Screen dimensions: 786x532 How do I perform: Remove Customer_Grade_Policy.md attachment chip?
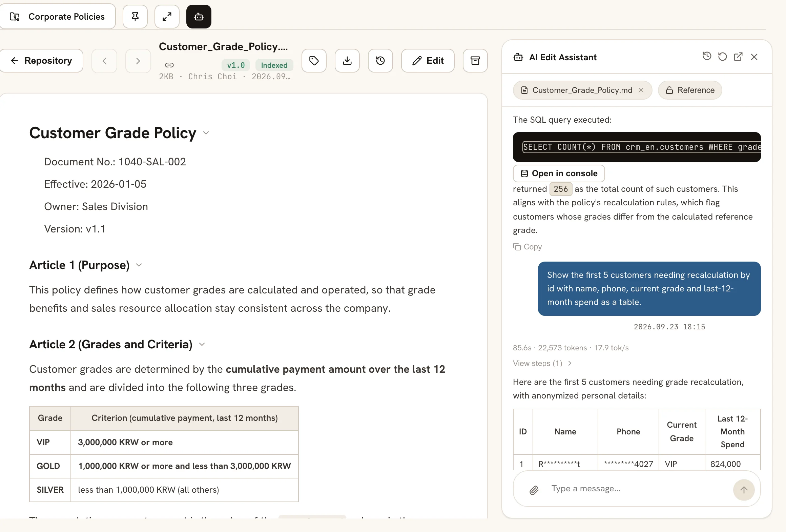click(641, 90)
